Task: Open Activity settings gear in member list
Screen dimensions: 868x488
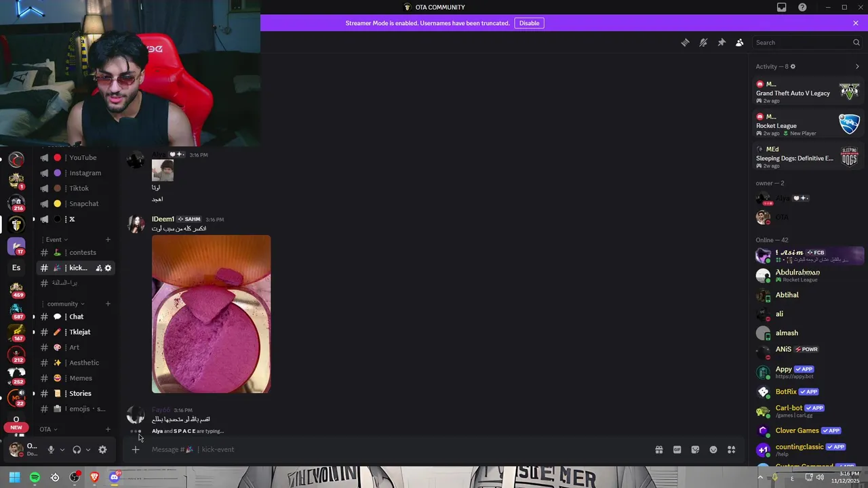Action: pyautogui.click(x=793, y=66)
